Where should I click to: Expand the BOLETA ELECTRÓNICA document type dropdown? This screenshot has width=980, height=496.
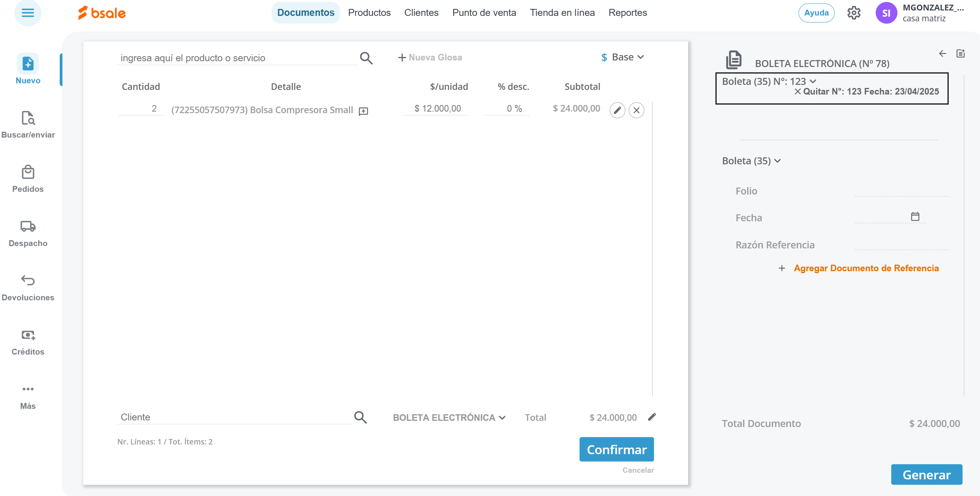tap(449, 418)
